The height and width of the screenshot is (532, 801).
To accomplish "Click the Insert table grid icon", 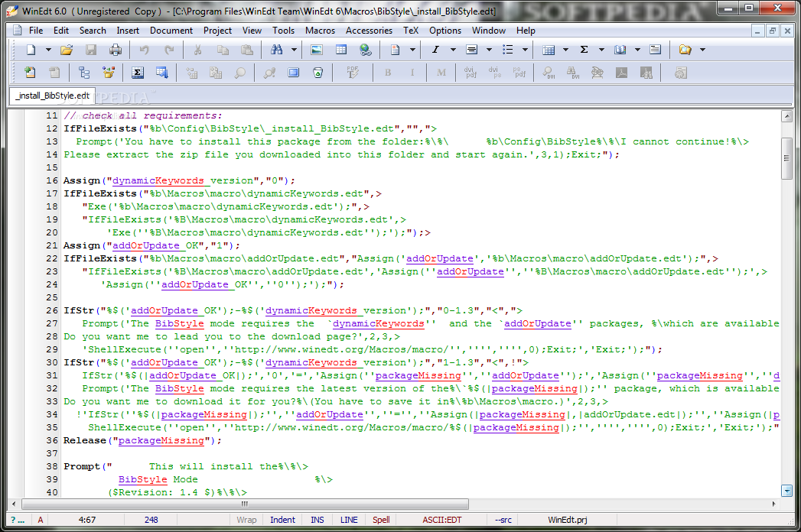I will (x=340, y=50).
